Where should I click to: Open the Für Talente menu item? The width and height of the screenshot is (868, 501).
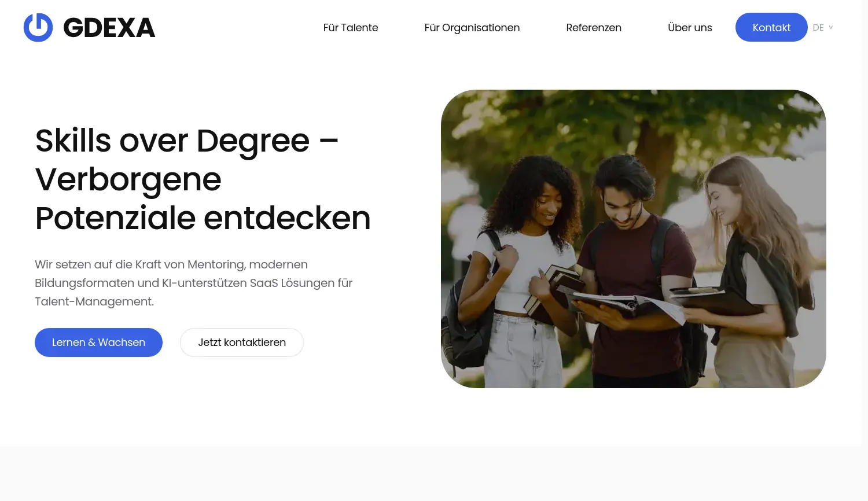pyautogui.click(x=351, y=27)
